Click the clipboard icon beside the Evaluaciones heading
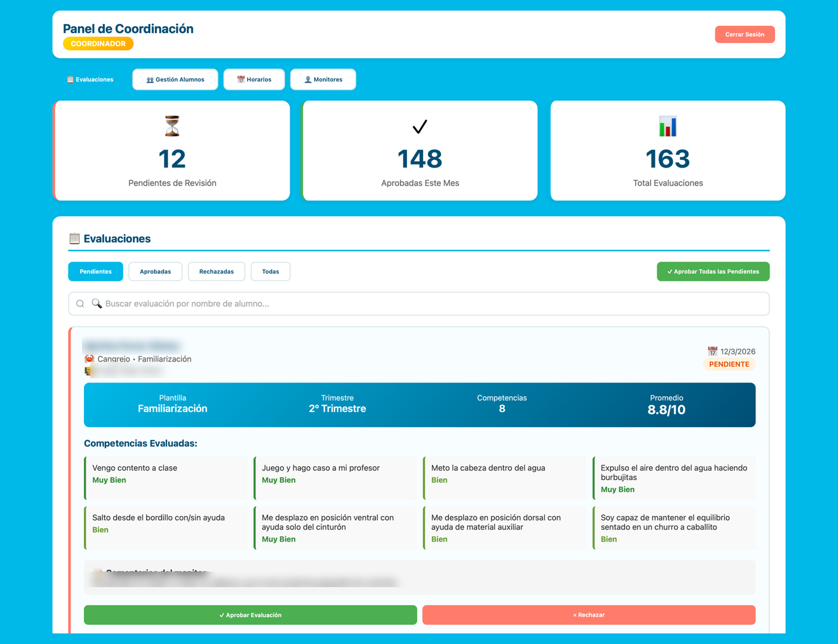The height and width of the screenshot is (644, 838). [x=74, y=239]
